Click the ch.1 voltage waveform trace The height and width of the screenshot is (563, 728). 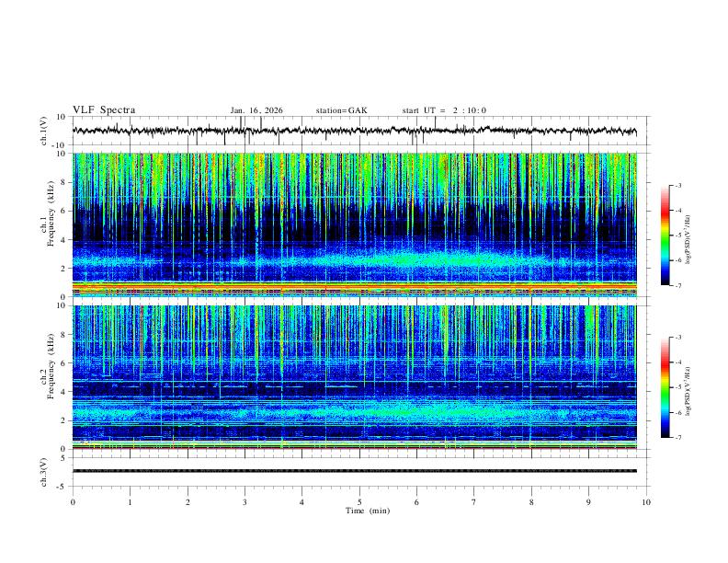[x=354, y=131]
